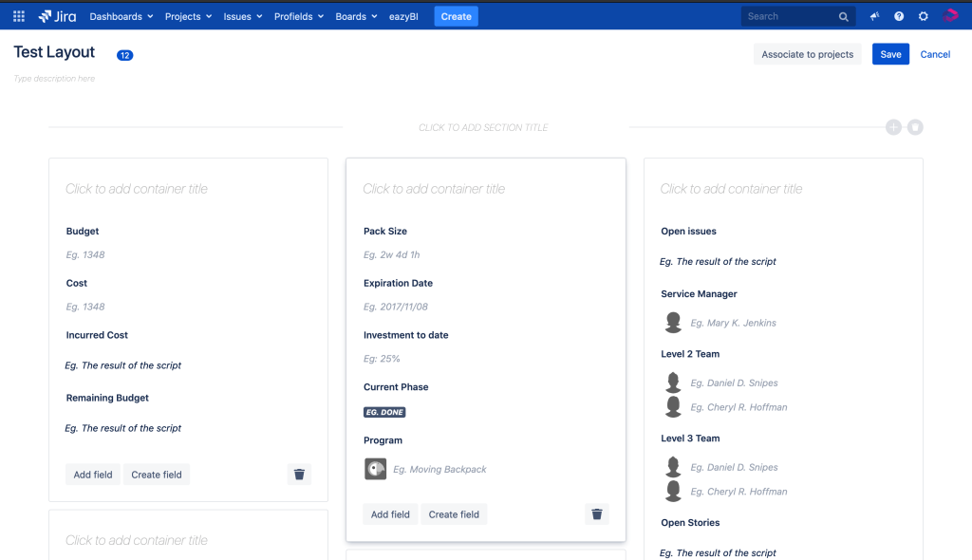Click the Save button
This screenshot has height=560, width=972.
pyautogui.click(x=890, y=54)
